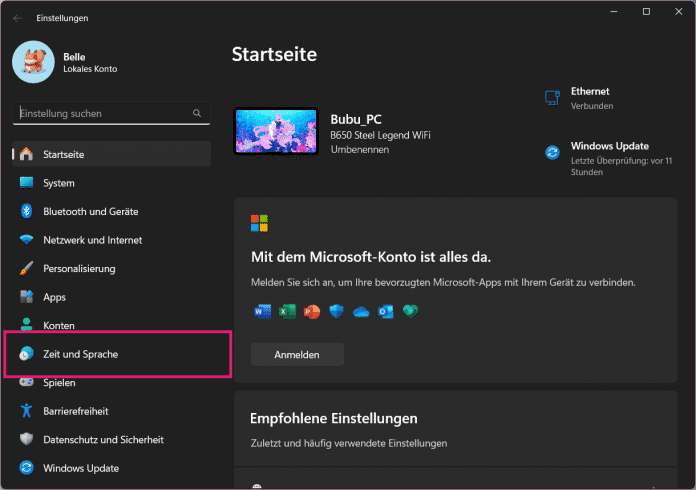Open the Ethernet connection status
The image size is (696, 490).
coord(589,98)
